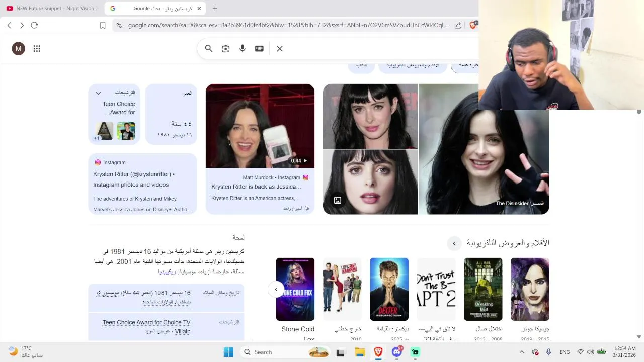644x362 pixels.
Task: Click the Brave browser taskbar icon
Action: point(378,352)
